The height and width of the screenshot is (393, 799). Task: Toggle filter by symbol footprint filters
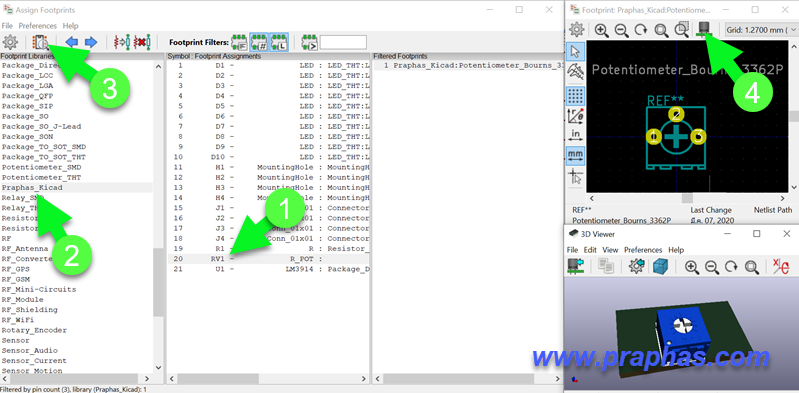[x=239, y=42]
